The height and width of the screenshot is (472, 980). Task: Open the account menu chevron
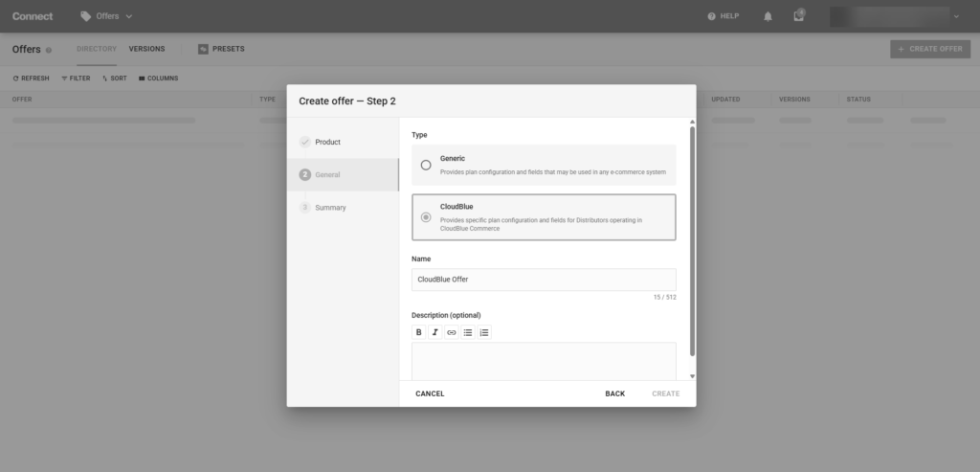956,17
